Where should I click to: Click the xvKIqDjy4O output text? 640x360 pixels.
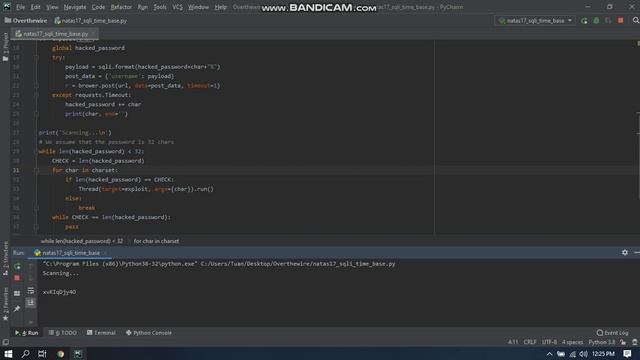point(59,292)
